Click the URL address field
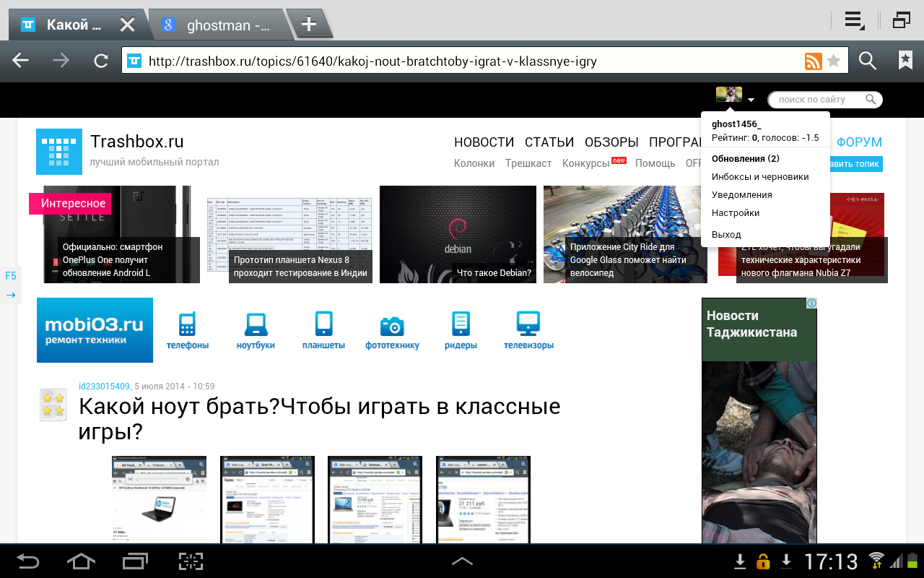924x578 pixels. pos(462,61)
